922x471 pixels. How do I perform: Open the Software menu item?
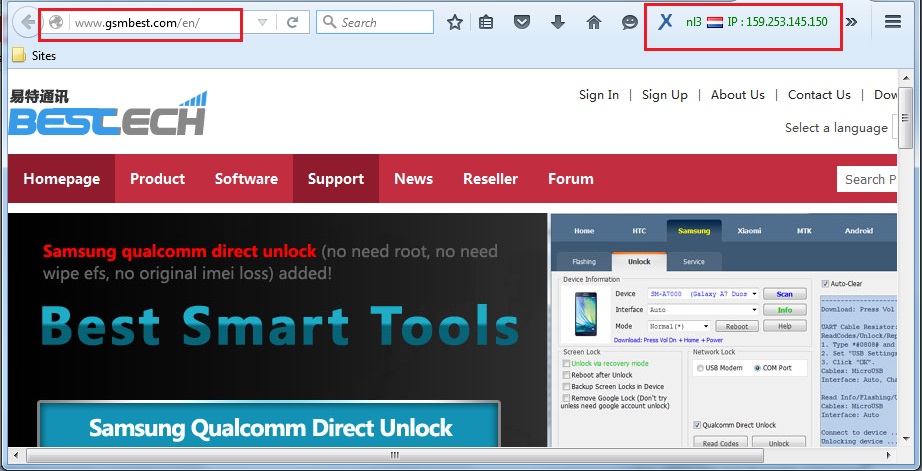pyautogui.click(x=246, y=179)
